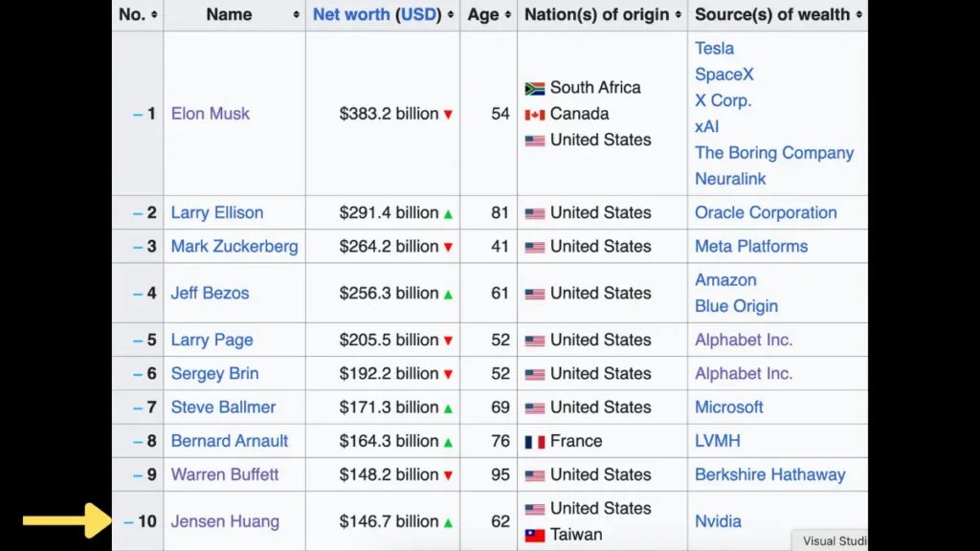This screenshot has width=980, height=551.
Task: Sort table by the No. column
Action: (154, 15)
